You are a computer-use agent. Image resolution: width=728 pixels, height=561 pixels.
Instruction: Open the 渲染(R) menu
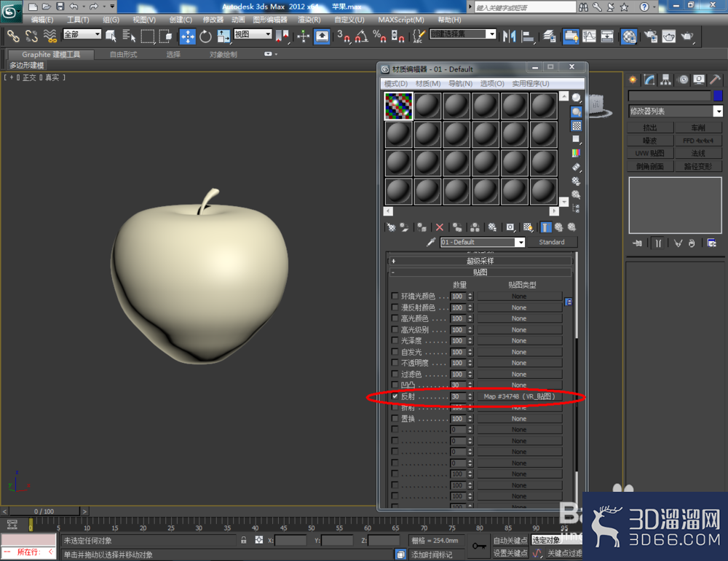click(x=309, y=20)
